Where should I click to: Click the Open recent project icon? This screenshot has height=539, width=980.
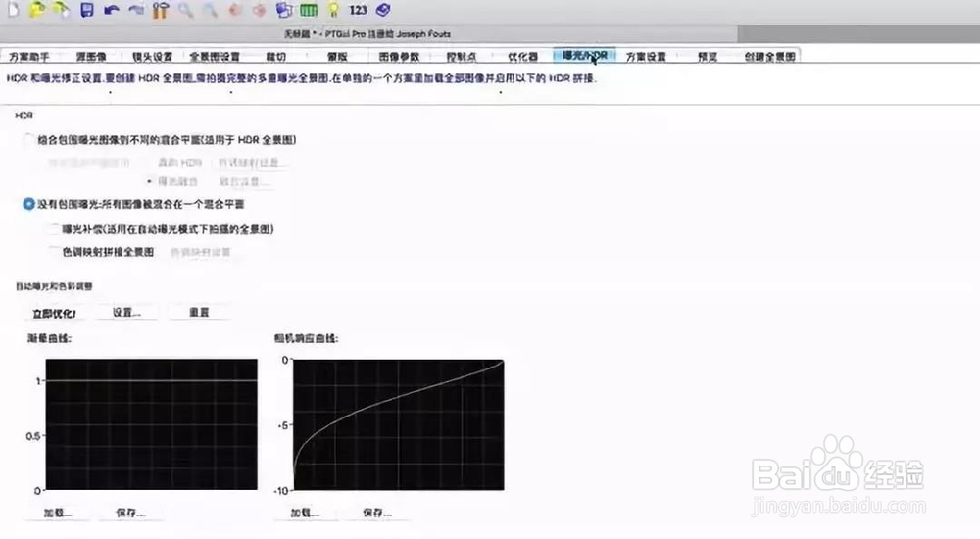coord(61,10)
